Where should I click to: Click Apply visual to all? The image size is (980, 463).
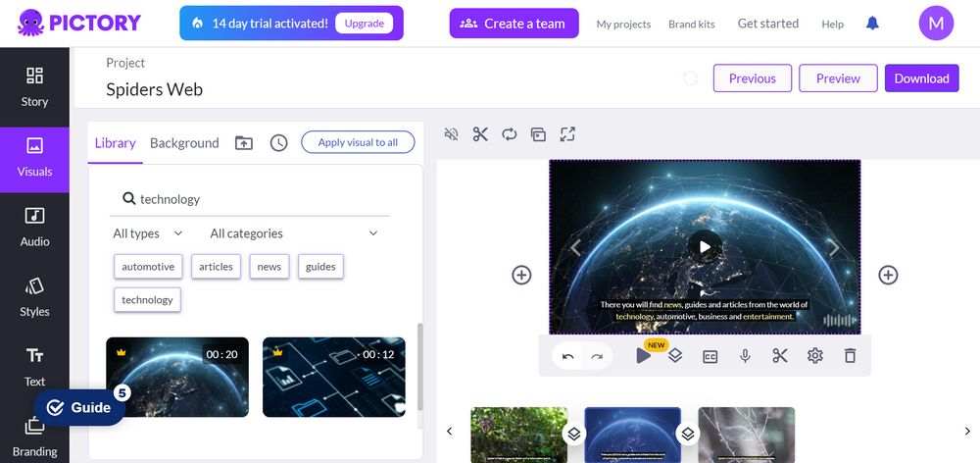[x=358, y=142]
